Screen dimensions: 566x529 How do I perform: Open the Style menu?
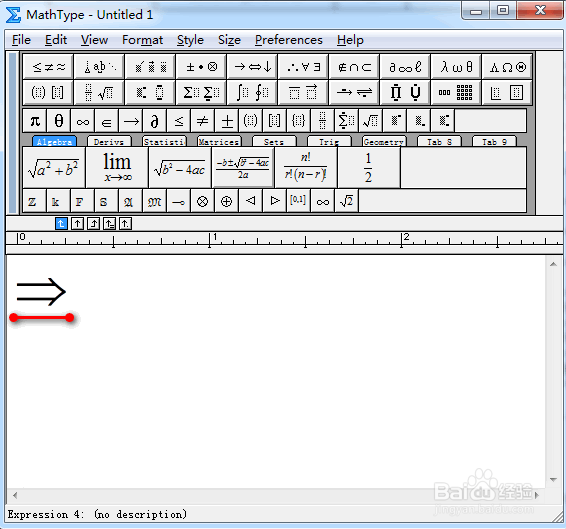coord(190,40)
